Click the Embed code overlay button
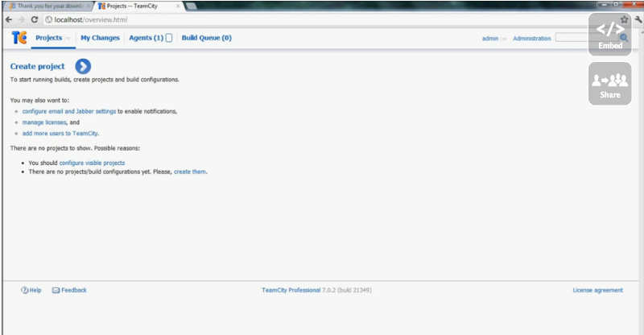The image size is (644, 335). coord(610,35)
